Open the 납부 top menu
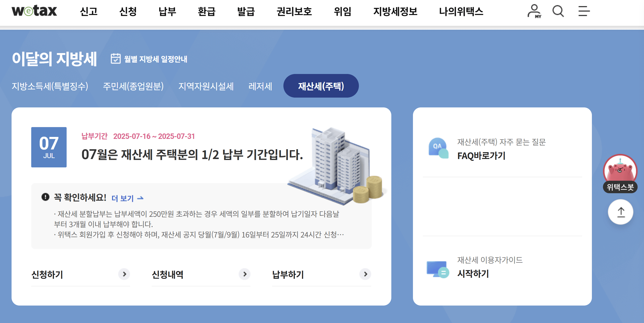Image resolution: width=644 pixels, height=323 pixels. (167, 12)
